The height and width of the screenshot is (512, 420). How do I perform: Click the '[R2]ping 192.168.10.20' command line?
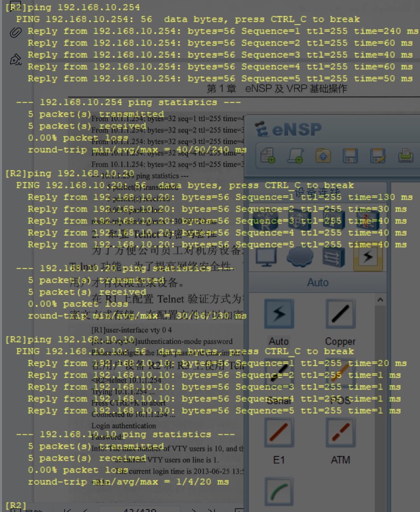[70, 173]
